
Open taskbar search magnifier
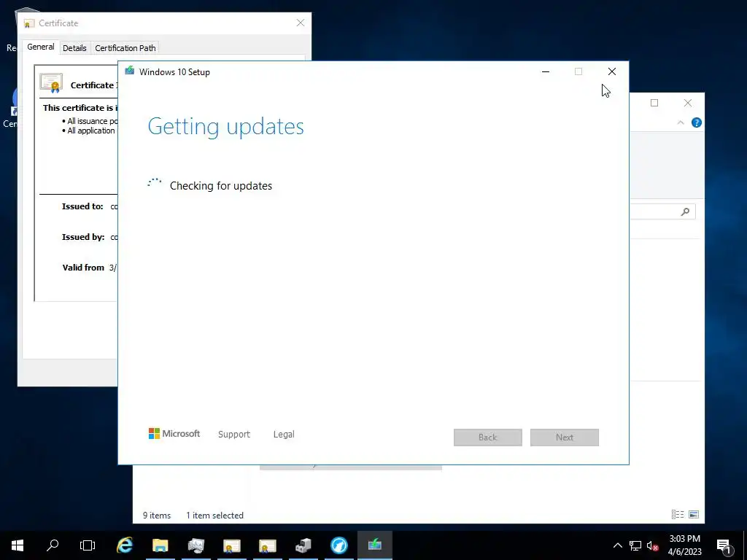(53, 545)
